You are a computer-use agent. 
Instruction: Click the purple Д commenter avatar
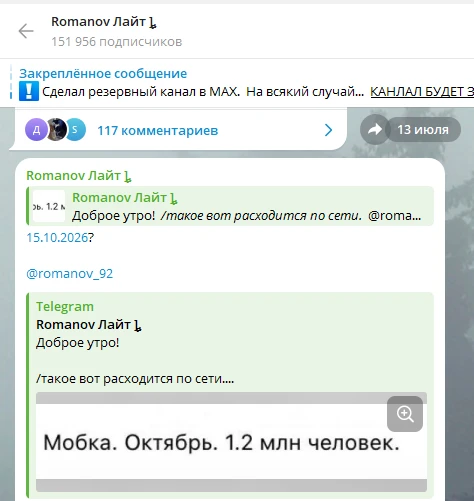(x=36, y=130)
